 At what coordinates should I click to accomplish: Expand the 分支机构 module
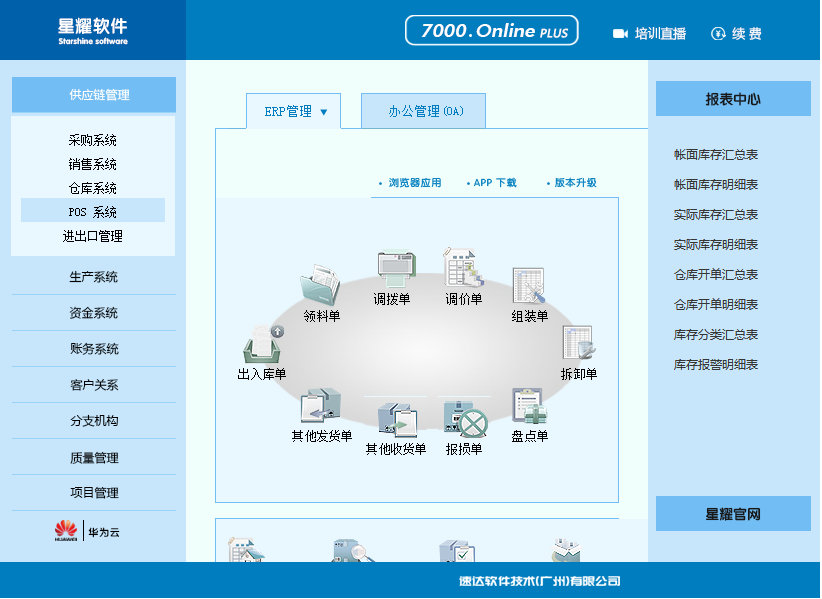94,421
